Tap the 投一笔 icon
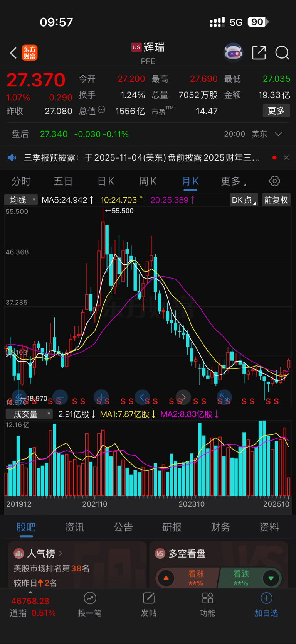296x644 pixels. 90,598
